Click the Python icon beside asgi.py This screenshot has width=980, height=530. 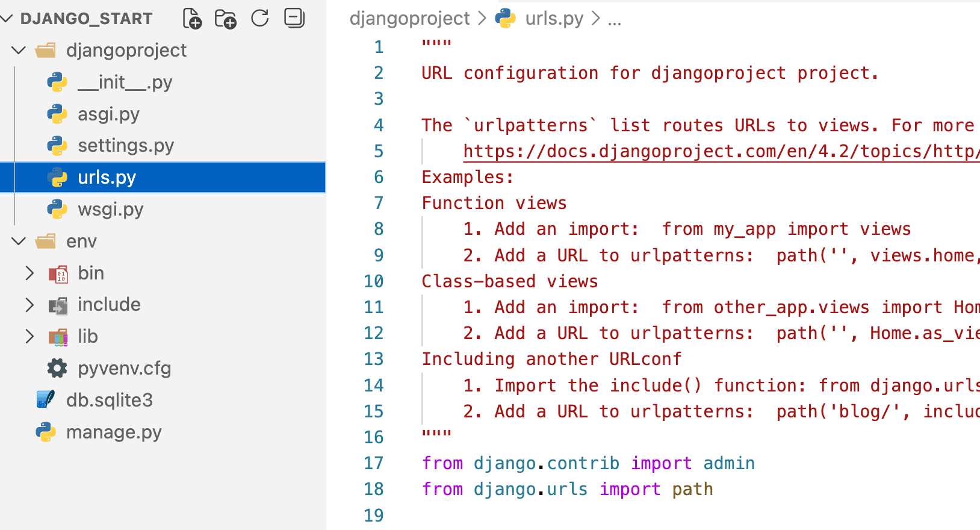coord(57,114)
